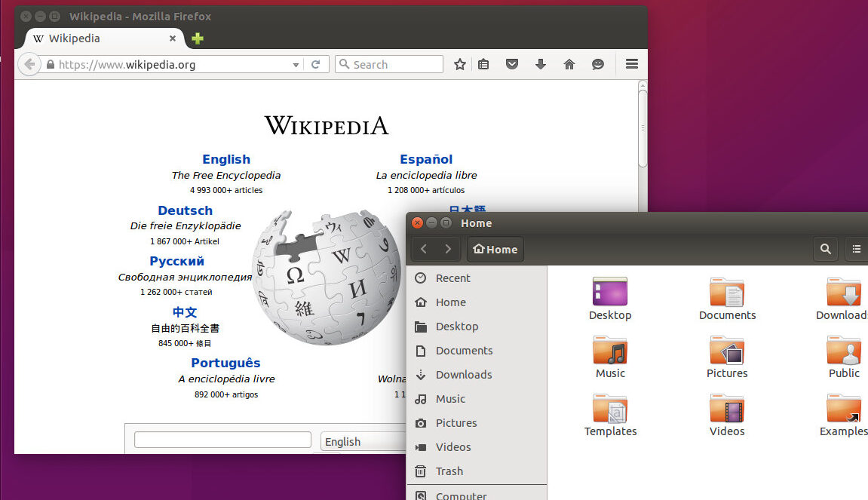Open Firefox downloads arrow icon
Image resolution: width=868 pixels, height=500 pixels.
coord(540,64)
